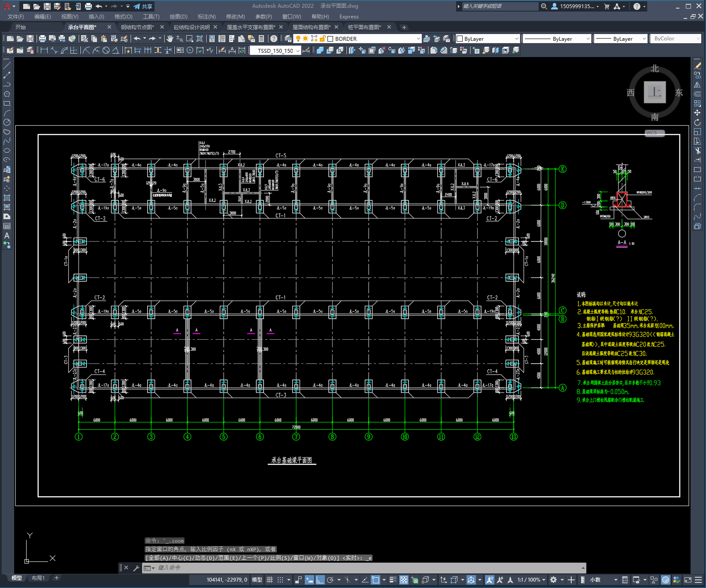Toggle Ortho mode in status bar
The height and width of the screenshot is (588, 706).
pyautogui.click(x=320, y=580)
